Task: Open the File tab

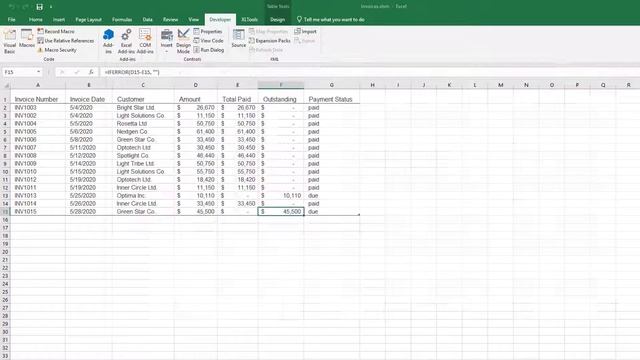Action: (x=11, y=20)
